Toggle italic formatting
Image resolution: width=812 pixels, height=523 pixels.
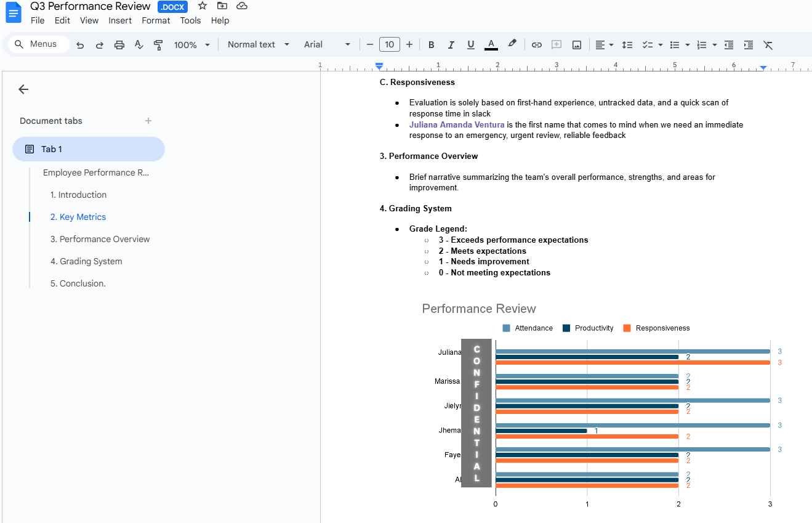[x=451, y=45]
